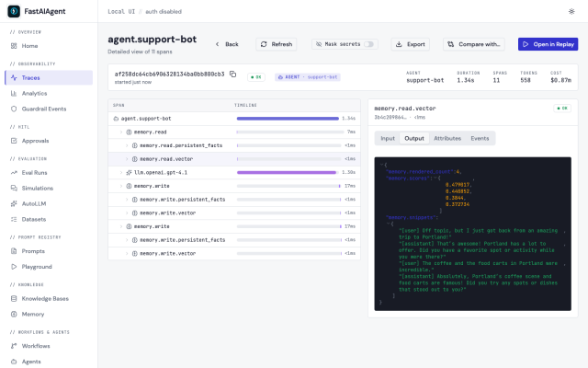Open AutoLLM page
588x368 pixels.
pos(49,204)
